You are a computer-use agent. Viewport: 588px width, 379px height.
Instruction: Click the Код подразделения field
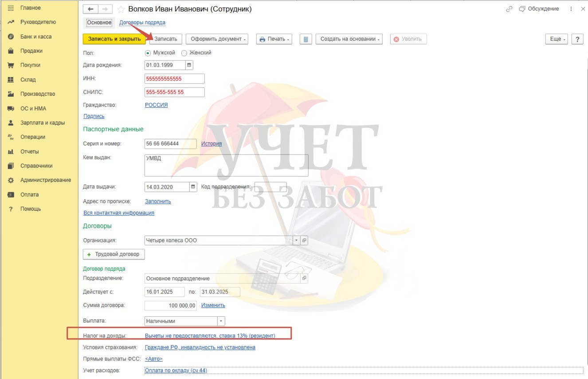270,187
